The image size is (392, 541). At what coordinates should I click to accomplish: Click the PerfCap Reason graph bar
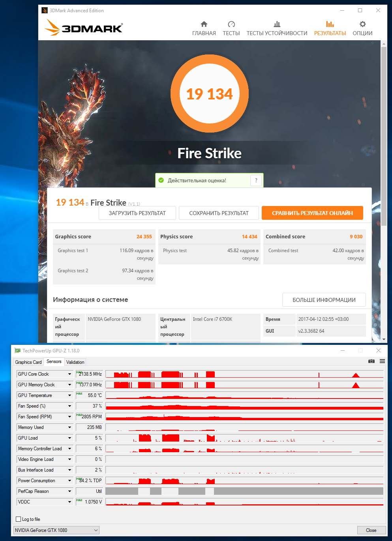pos(244,491)
